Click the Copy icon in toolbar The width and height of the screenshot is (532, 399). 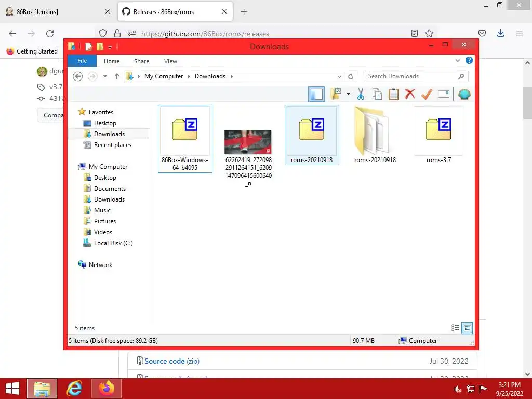tap(377, 94)
